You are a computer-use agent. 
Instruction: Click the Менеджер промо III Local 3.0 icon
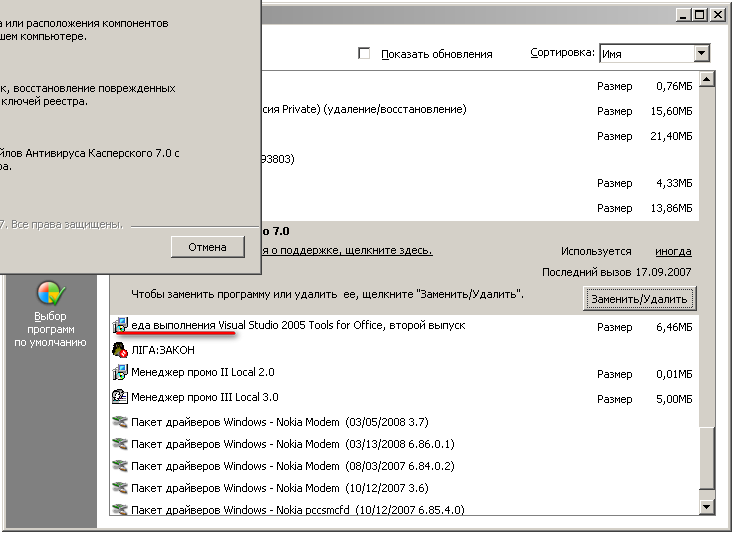pos(120,397)
